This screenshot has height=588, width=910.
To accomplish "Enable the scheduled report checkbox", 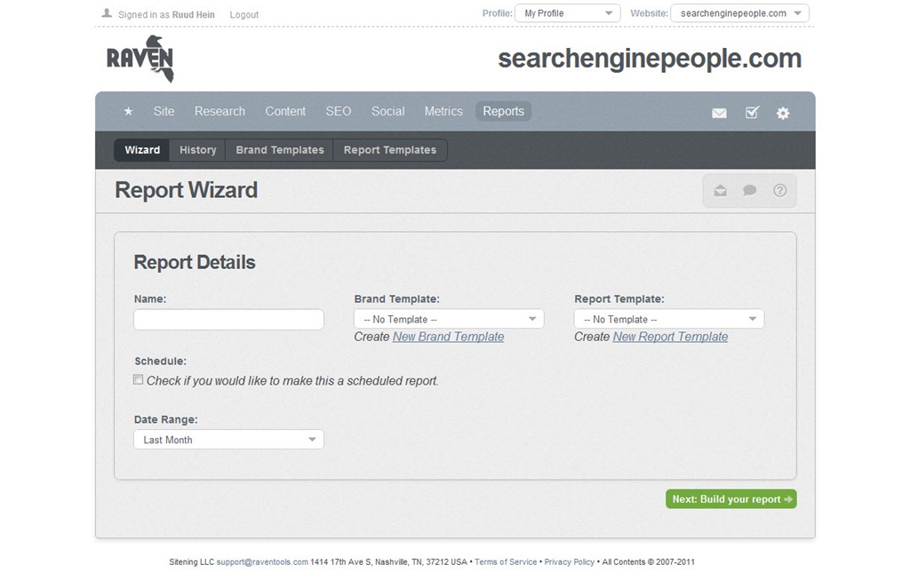I will [139, 380].
